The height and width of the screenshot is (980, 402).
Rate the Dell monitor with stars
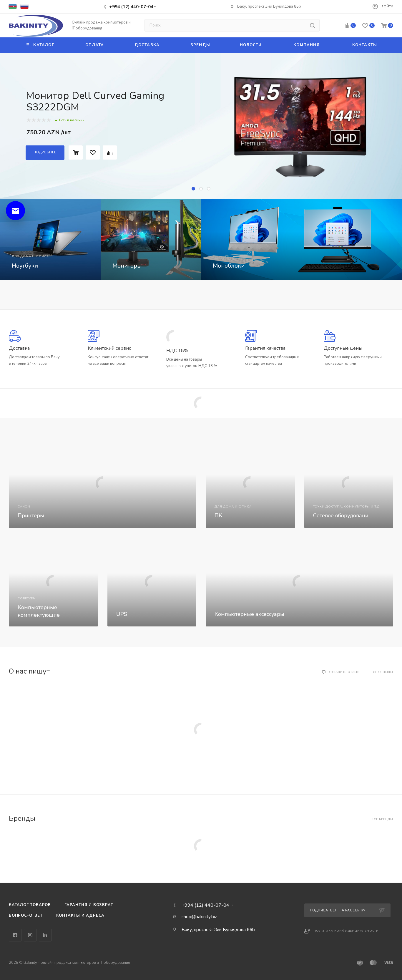[x=39, y=120]
